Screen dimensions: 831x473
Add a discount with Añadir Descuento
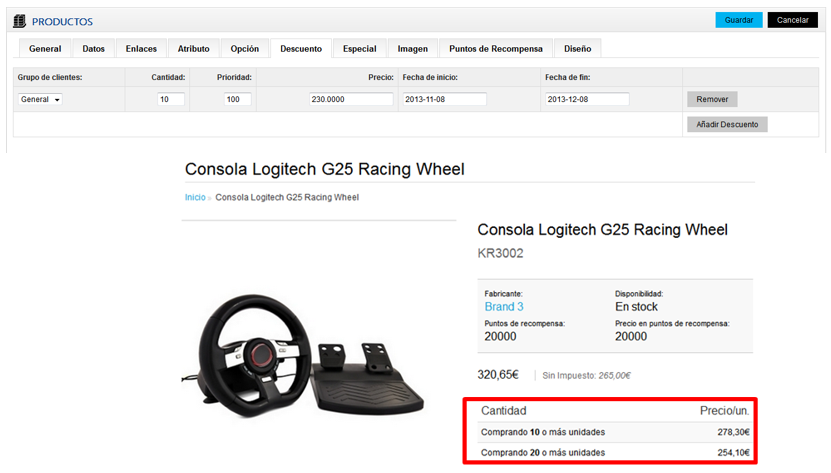tap(727, 125)
